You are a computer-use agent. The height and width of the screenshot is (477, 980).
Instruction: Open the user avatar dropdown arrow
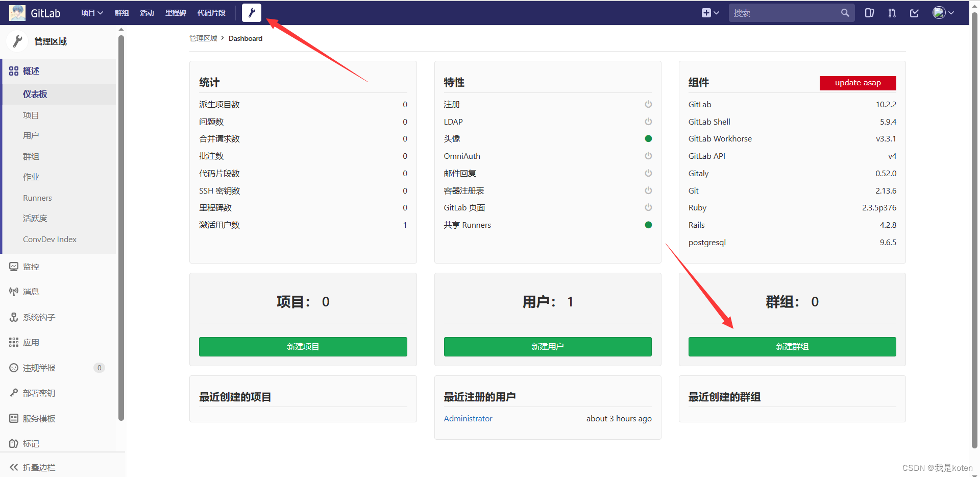pos(951,13)
